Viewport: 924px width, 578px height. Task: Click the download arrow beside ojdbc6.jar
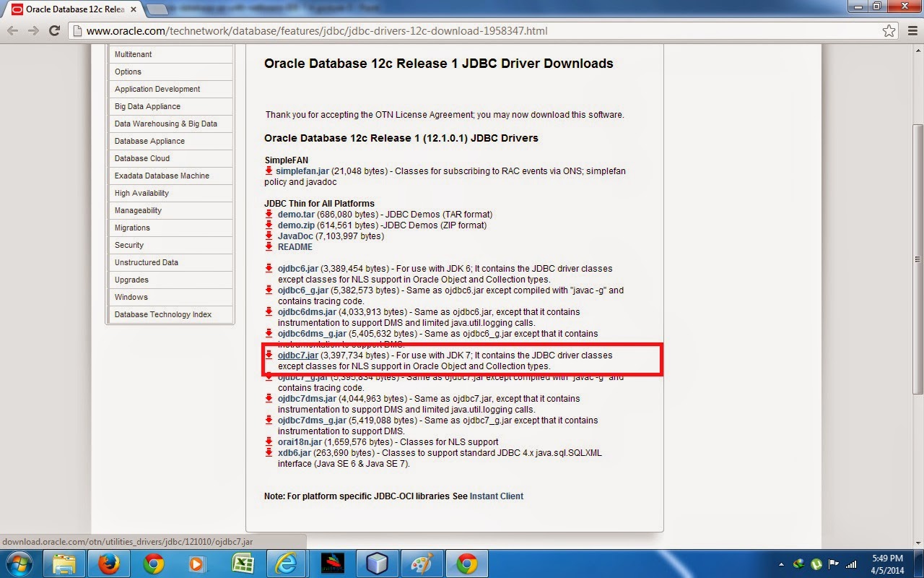(269, 269)
